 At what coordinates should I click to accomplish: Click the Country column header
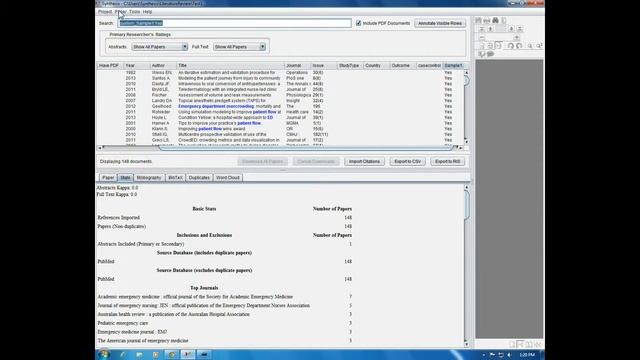pos(377,65)
